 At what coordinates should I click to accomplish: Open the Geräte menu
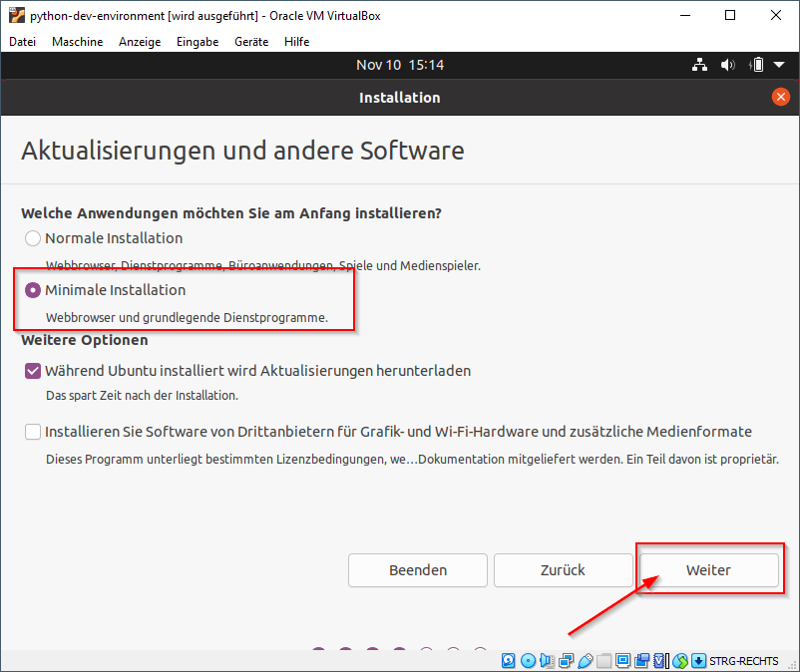pyautogui.click(x=250, y=42)
